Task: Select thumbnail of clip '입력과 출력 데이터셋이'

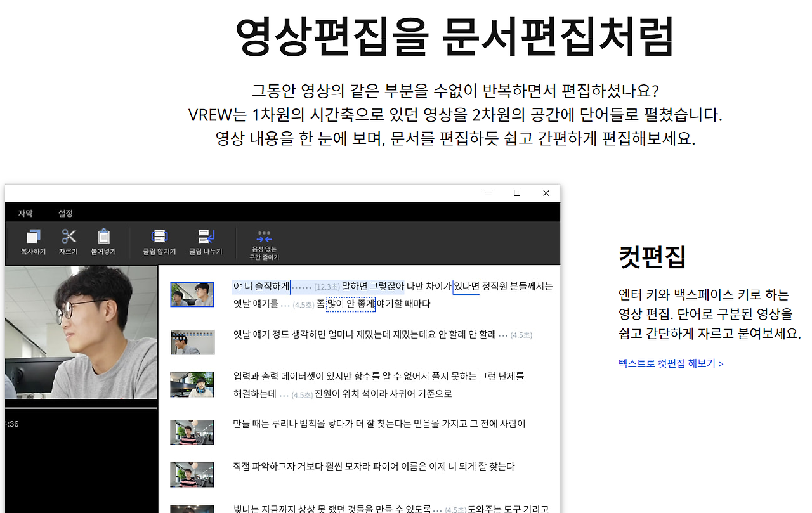Action: (x=192, y=385)
